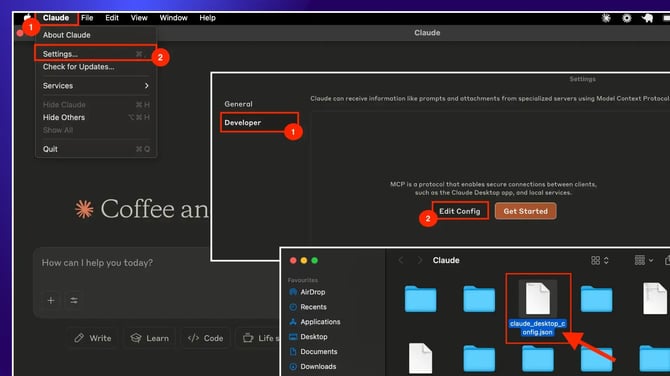The height and width of the screenshot is (376, 670).
Task: Click the 'Claude' folder title in Finder toolbar
Action: pyautogui.click(x=446, y=260)
